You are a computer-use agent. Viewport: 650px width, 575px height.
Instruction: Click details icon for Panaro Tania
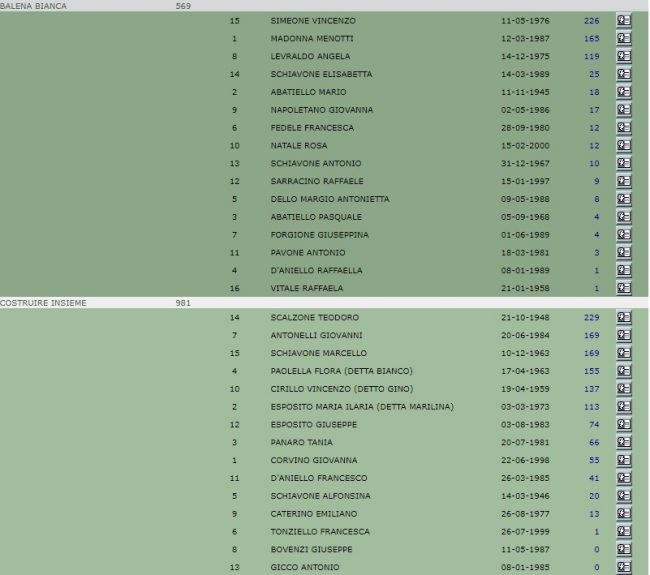click(624, 442)
